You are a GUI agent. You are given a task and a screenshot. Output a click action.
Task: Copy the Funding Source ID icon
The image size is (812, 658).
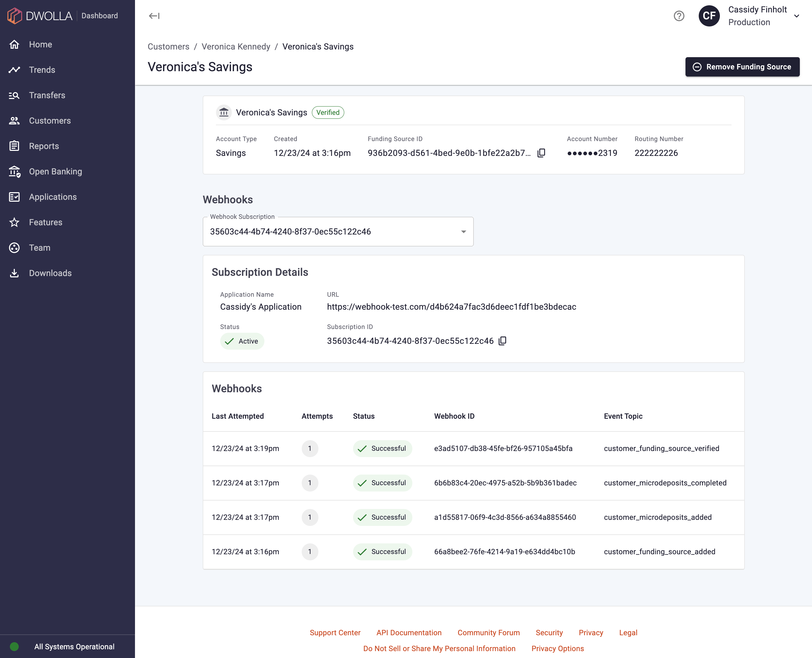click(x=542, y=153)
